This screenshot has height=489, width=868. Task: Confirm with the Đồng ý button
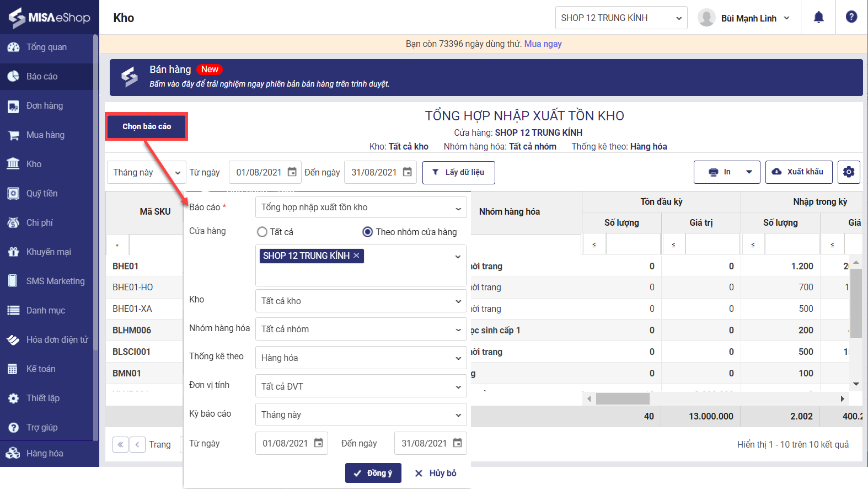[x=373, y=473]
